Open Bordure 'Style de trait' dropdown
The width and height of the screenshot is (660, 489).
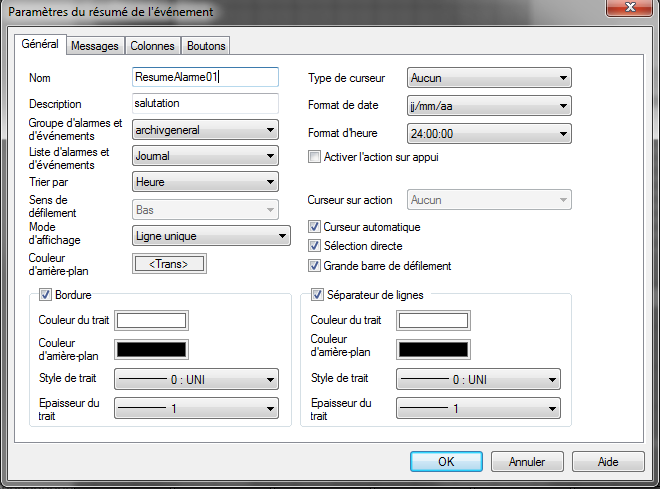click(197, 380)
